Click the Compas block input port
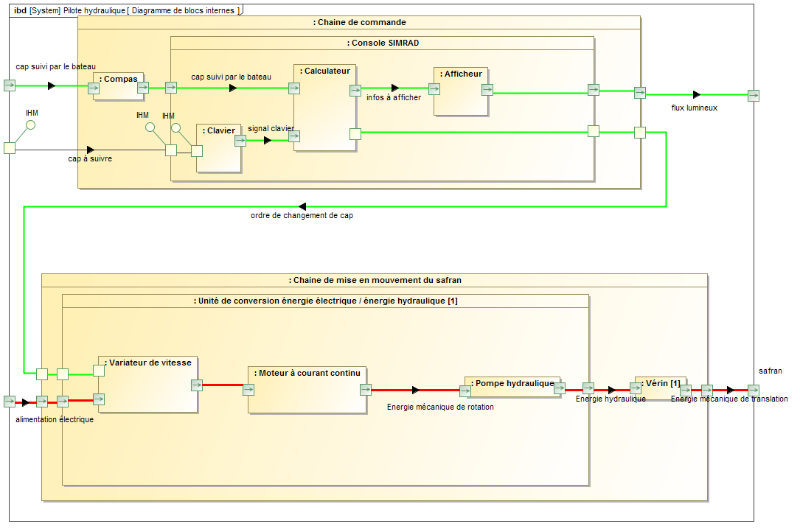 pos(94,88)
